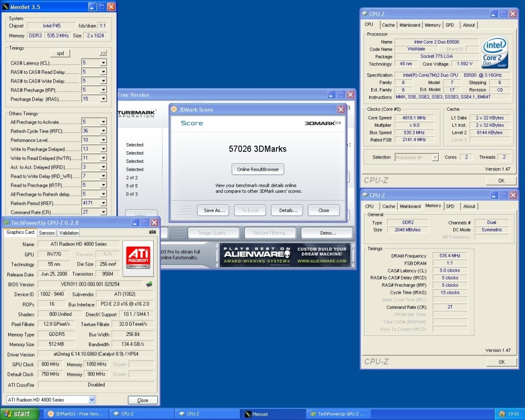This screenshot has height=420, width=525.
Task: Click the BIOS Version field in GPU-Z
Action: [90, 284]
